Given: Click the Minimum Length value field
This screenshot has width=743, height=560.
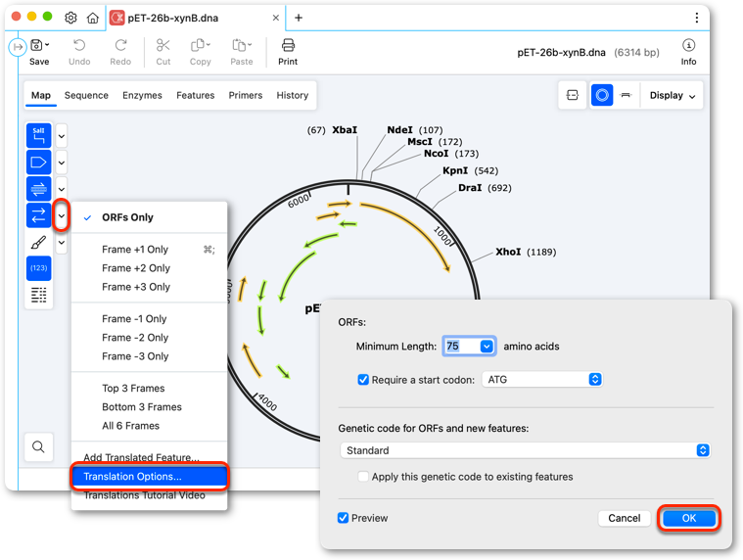Looking at the screenshot, I should pyautogui.click(x=462, y=347).
